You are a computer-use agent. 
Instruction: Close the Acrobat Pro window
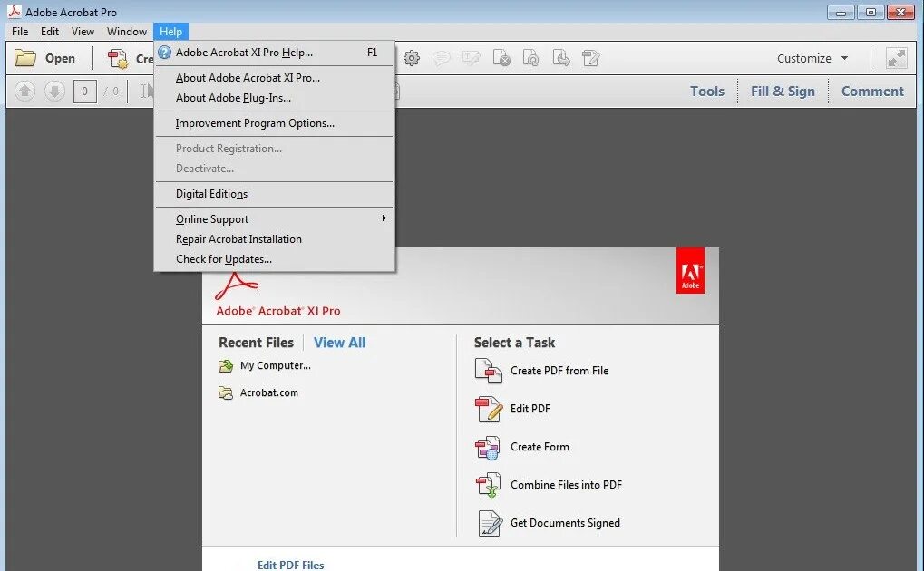tap(900, 12)
